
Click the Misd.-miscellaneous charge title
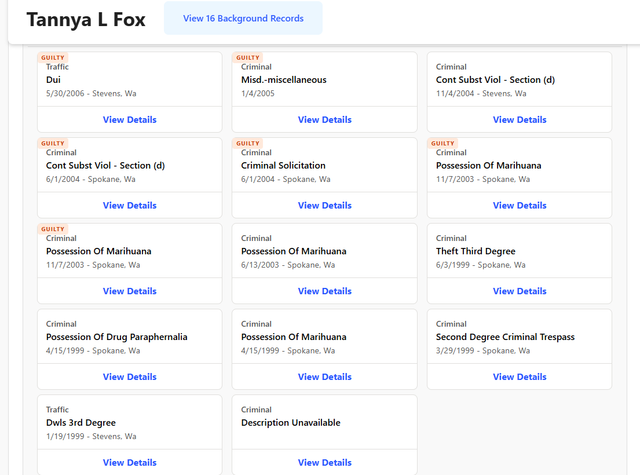pyautogui.click(x=284, y=80)
